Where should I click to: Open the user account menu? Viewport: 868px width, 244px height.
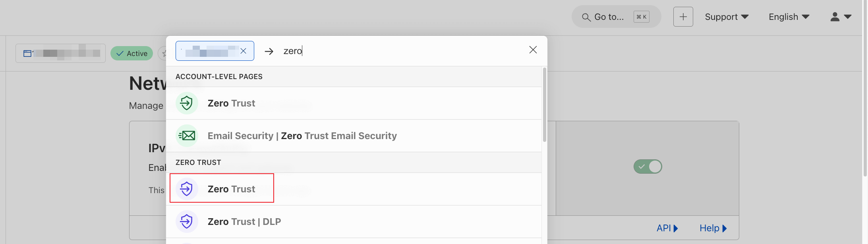[841, 17]
